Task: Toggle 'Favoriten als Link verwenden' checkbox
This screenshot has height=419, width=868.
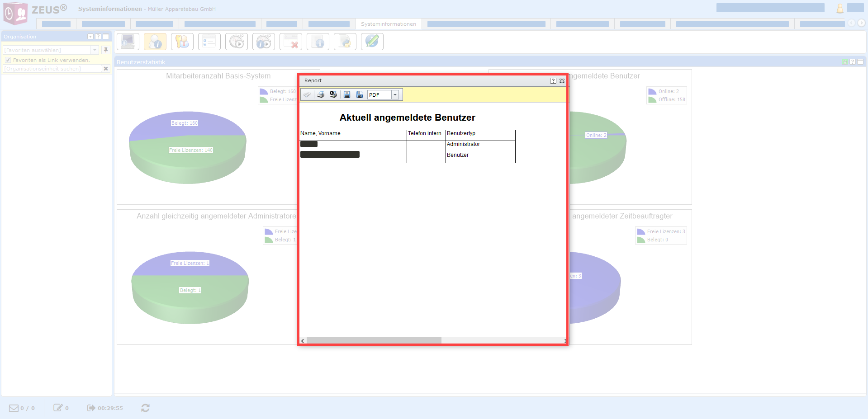Action: click(8, 60)
